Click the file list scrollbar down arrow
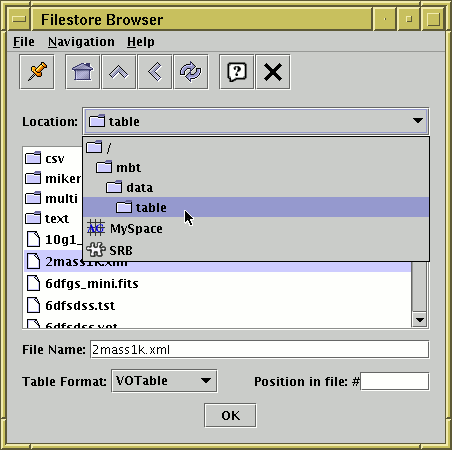 [420, 320]
